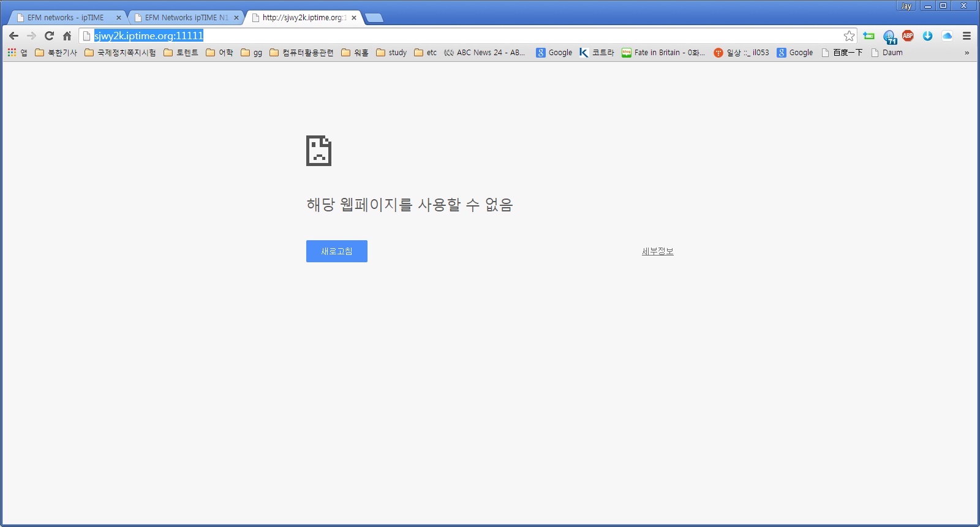Open the 코트라 bookmark
Viewport: 980px width, 527px height.
pyautogui.click(x=597, y=53)
